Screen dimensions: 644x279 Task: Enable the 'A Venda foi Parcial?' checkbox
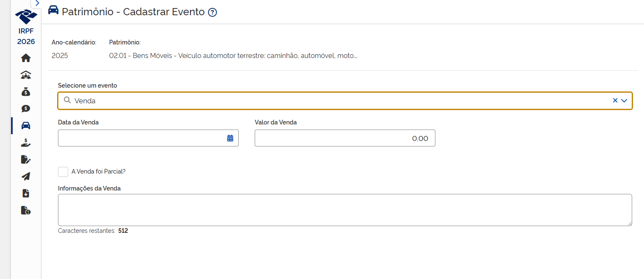point(63,171)
